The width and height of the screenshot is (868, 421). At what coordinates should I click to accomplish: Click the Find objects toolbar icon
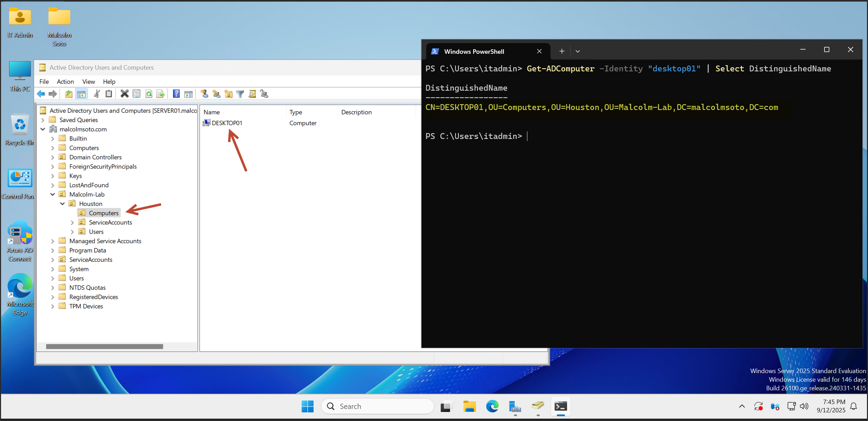252,94
